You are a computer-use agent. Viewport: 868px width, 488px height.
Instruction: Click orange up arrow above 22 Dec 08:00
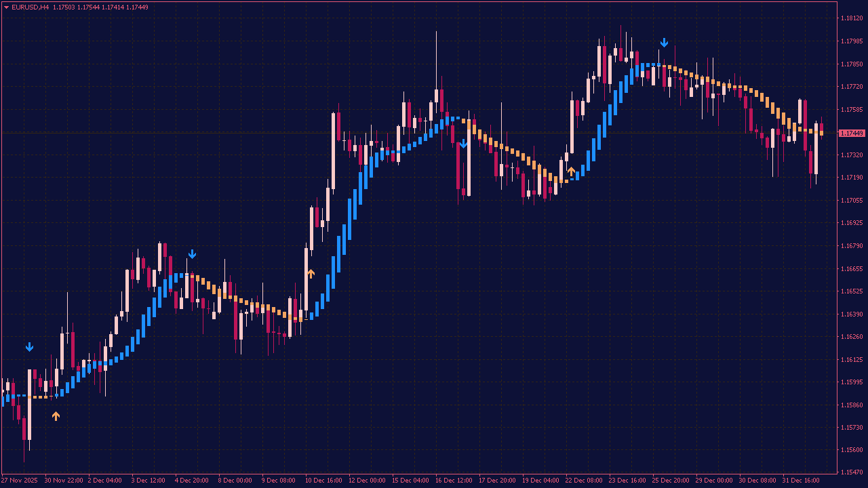click(571, 171)
